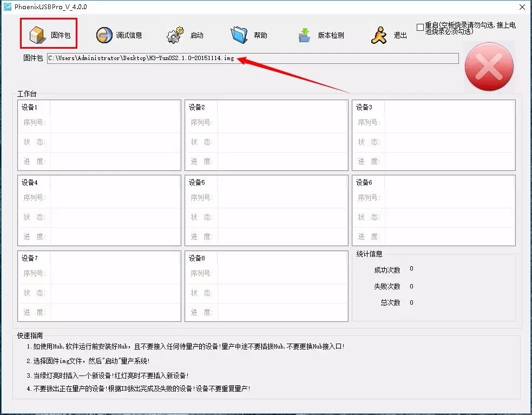
Task: Click the 设备8 状态 status field
Action: [x=282, y=293]
